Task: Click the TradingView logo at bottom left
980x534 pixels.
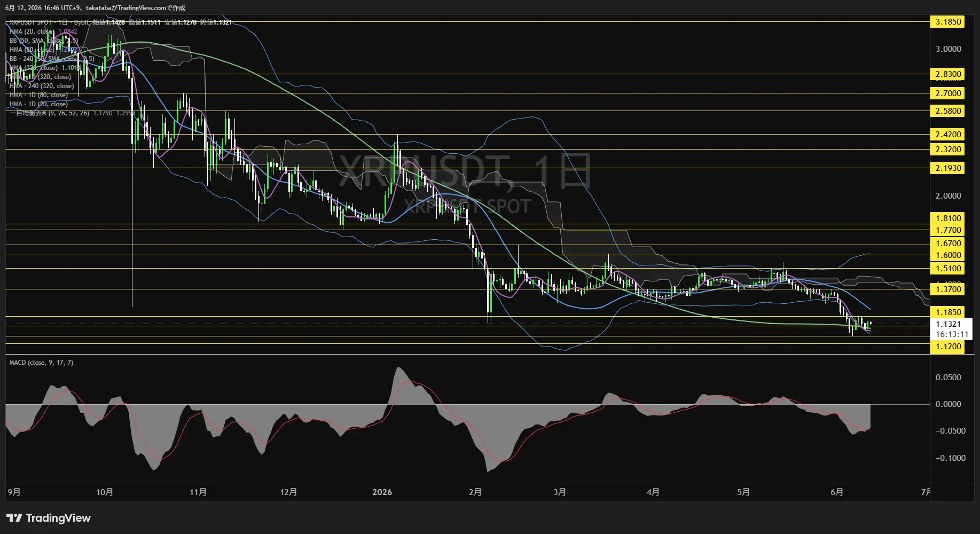Action: [x=48, y=518]
